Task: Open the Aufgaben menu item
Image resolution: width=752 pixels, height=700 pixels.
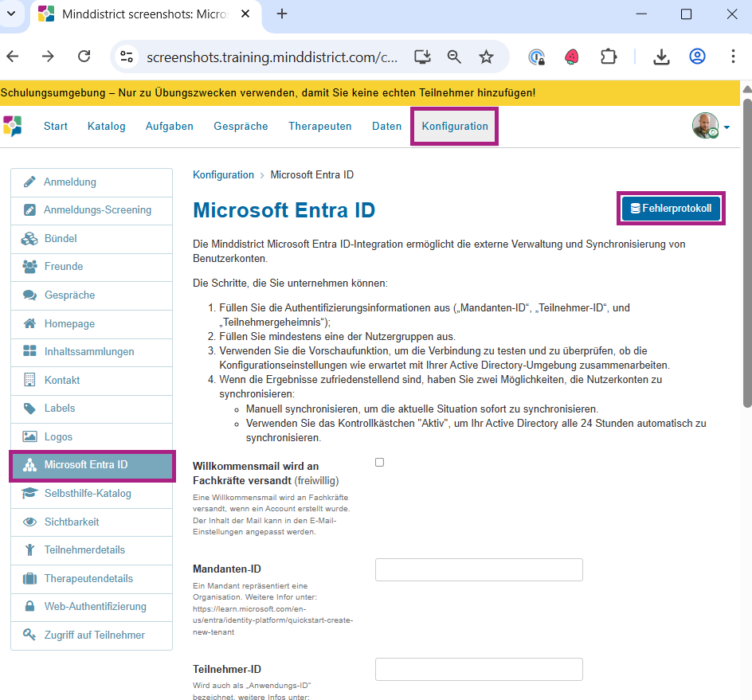Action: click(x=170, y=126)
